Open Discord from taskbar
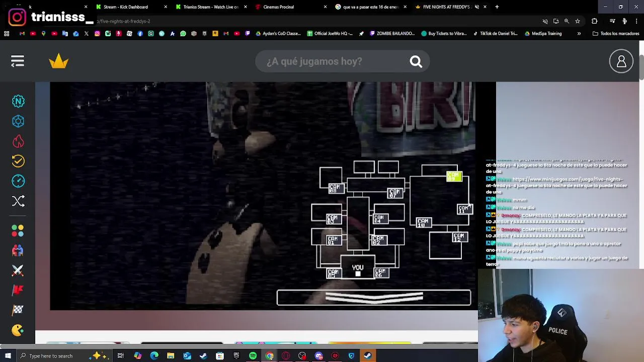Viewport: 644px width, 362px height. coord(318,356)
